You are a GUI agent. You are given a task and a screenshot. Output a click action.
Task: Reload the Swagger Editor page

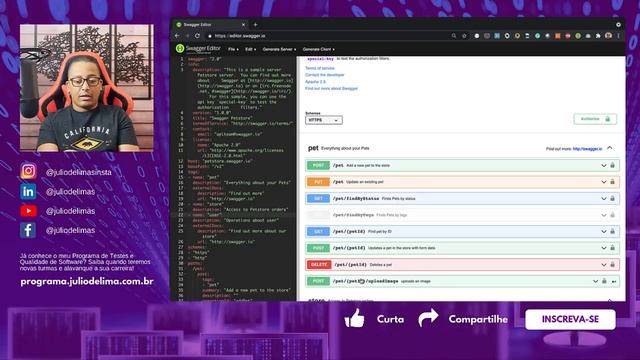pyautogui.click(x=197, y=36)
